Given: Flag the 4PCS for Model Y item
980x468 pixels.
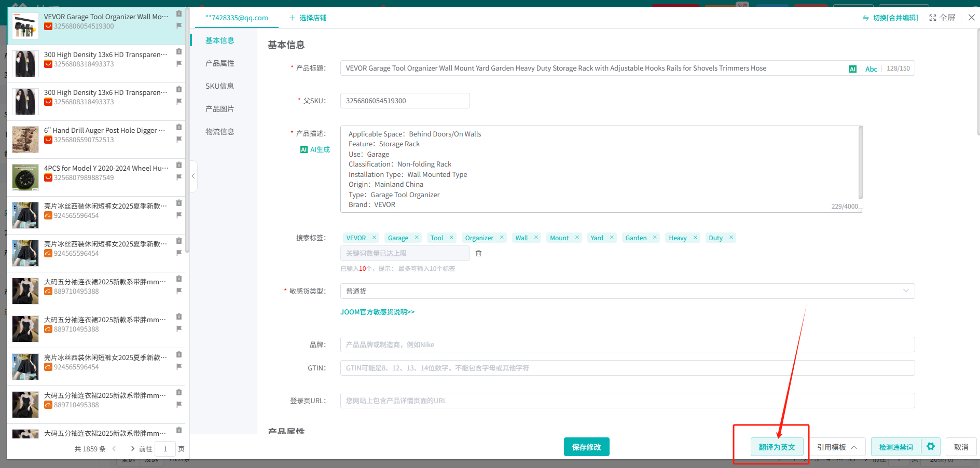Looking at the screenshot, I should [179, 177].
